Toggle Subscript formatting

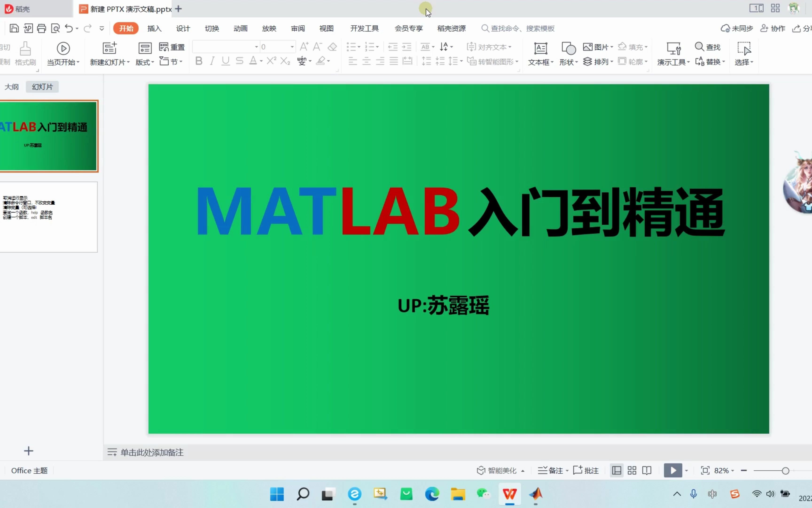click(x=285, y=61)
